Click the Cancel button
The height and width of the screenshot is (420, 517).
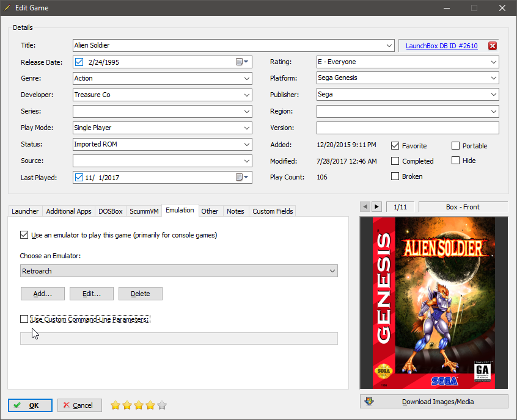(x=79, y=405)
